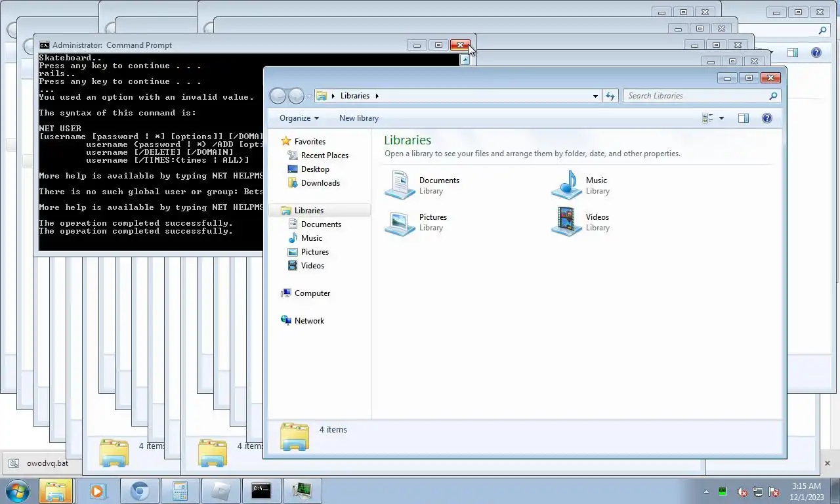The width and height of the screenshot is (840, 504).
Task: Select owodvq.bat item at bottom left
Action: click(41, 463)
